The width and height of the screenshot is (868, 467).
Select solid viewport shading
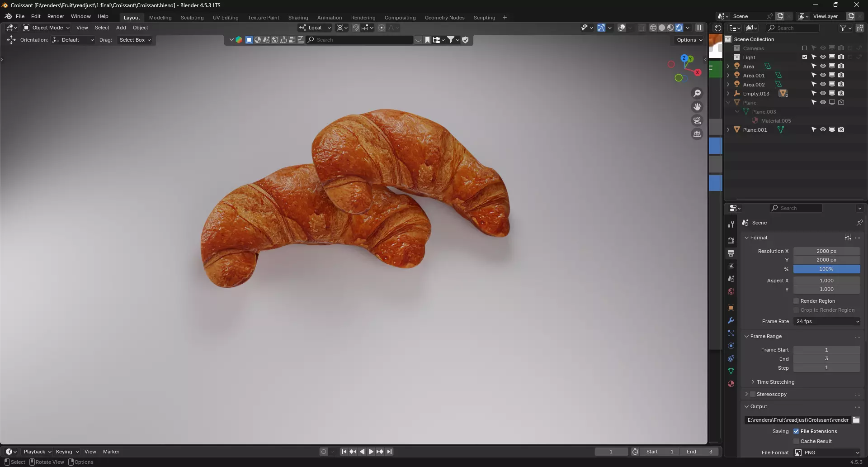click(x=662, y=28)
